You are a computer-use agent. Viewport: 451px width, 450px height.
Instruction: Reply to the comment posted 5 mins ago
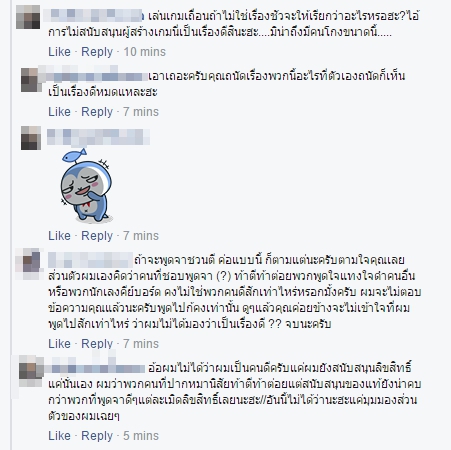(x=97, y=436)
